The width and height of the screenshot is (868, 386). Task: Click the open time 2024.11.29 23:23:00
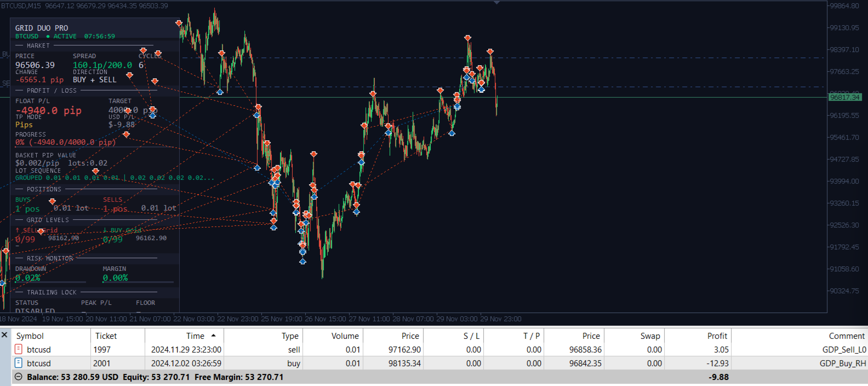[x=186, y=349]
